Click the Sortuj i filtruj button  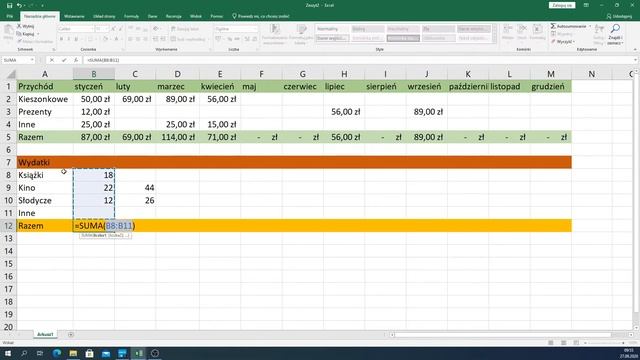coord(599,33)
